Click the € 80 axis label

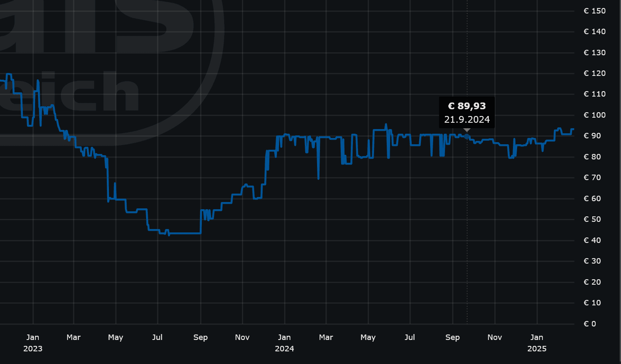tap(592, 157)
